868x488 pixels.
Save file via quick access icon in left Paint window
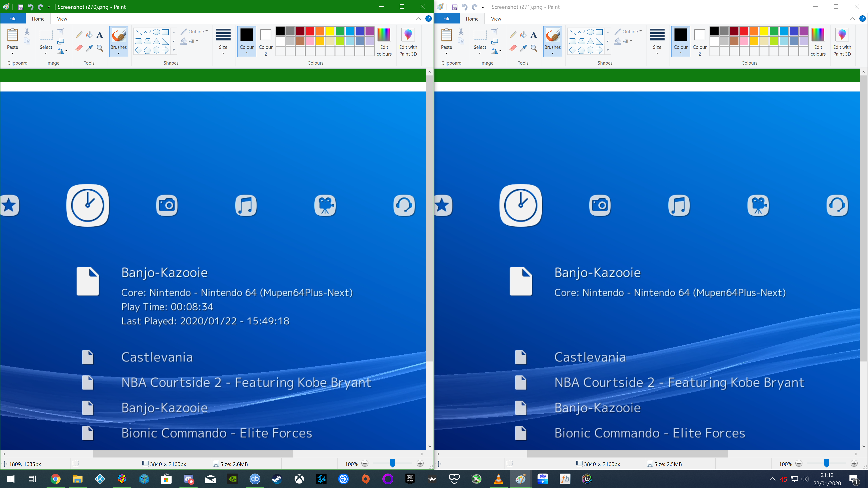click(21, 7)
